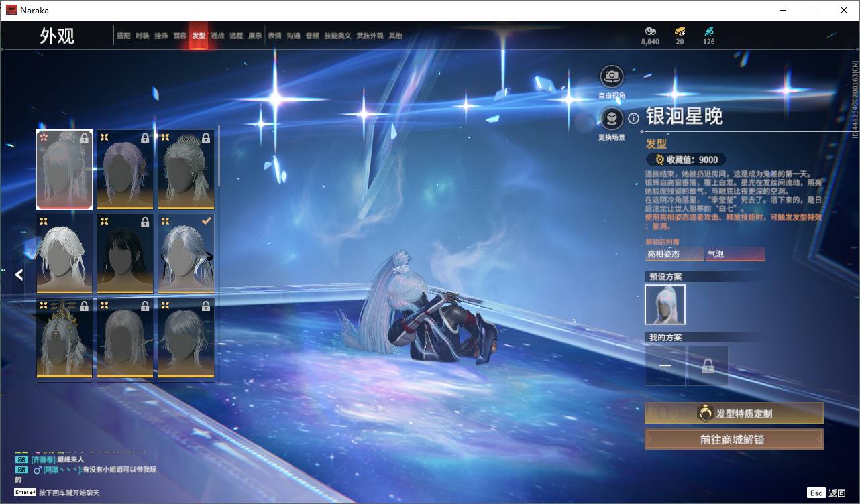860x504 pixels.
Task: Open the 技能奥义 tab
Action: click(337, 36)
